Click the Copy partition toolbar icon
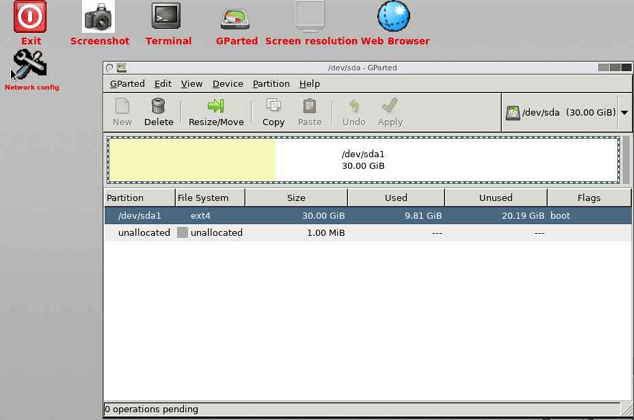The width and height of the screenshot is (634, 420). [273, 111]
